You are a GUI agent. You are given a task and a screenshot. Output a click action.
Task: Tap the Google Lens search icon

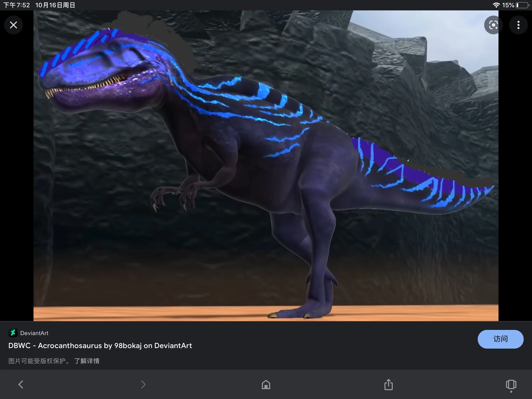(493, 25)
